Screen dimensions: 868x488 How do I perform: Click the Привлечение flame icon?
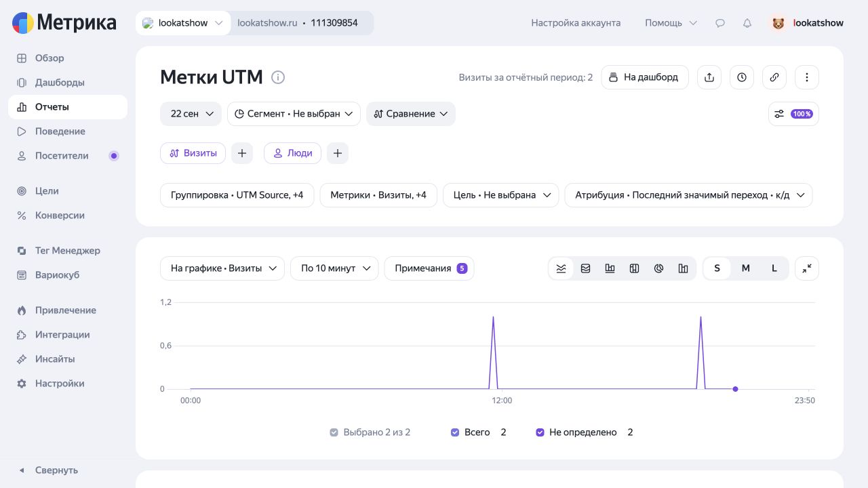22,310
